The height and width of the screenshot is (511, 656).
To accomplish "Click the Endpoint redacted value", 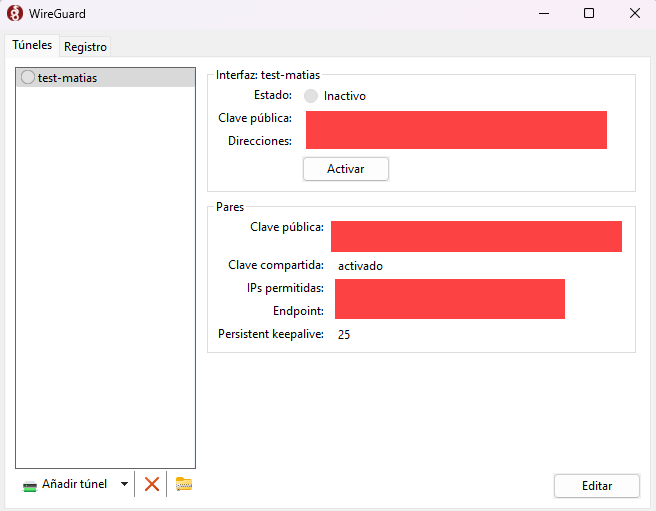I will click(x=450, y=310).
